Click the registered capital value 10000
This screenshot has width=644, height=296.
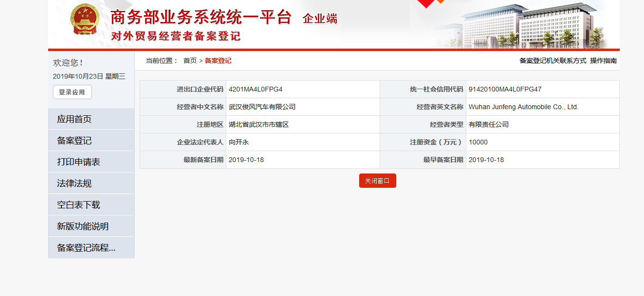pos(478,142)
